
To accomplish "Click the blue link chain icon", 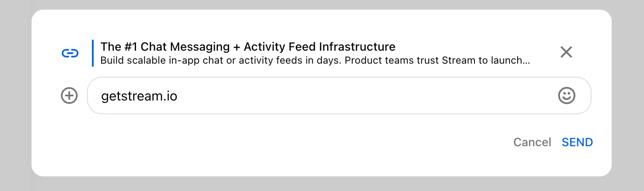I will click(70, 53).
